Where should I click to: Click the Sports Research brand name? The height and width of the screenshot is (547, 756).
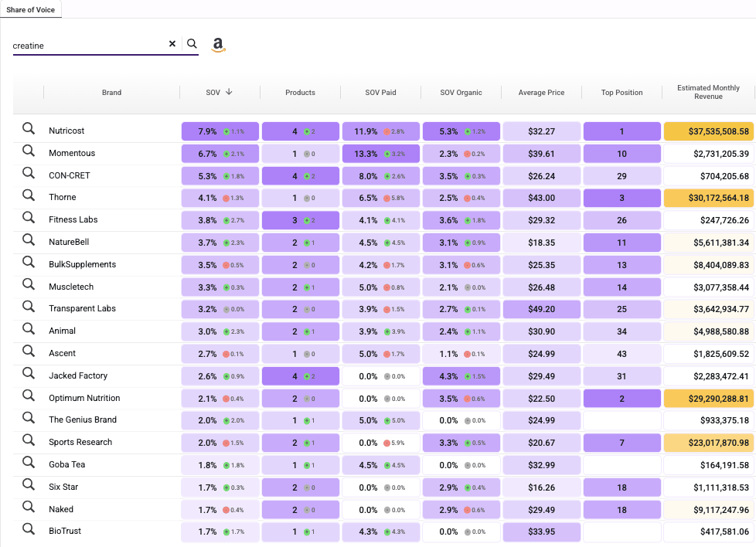point(80,442)
